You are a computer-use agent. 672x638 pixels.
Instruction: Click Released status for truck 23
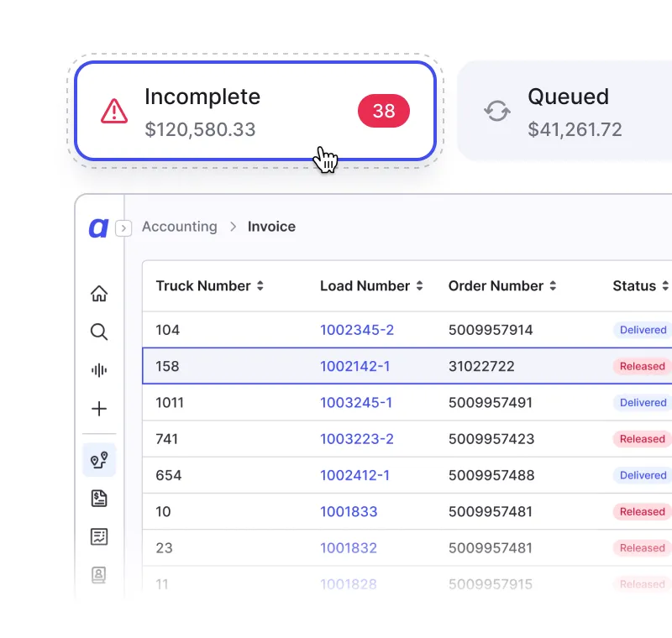(x=642, y=548)
